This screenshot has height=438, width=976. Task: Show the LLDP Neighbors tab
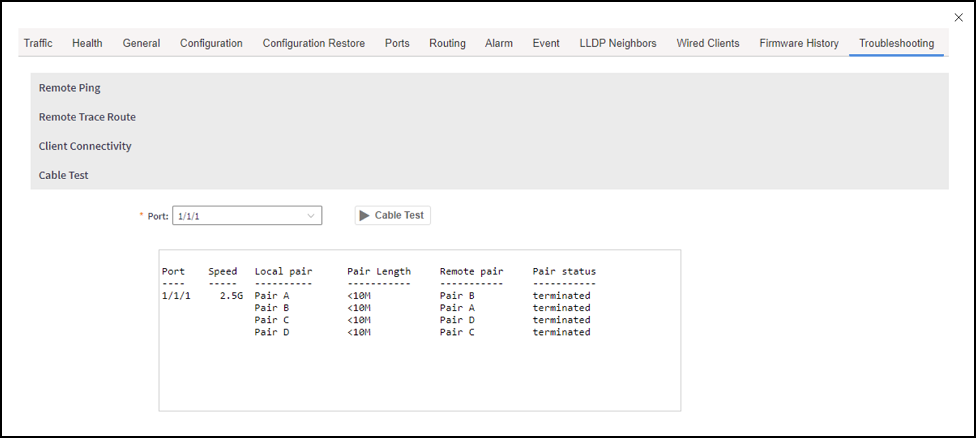618,43
